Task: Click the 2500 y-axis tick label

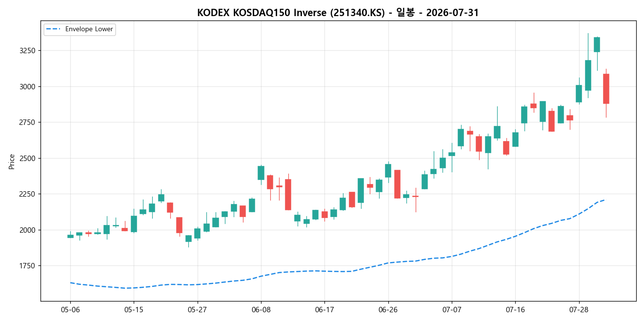Action: (x=28, y=158)
